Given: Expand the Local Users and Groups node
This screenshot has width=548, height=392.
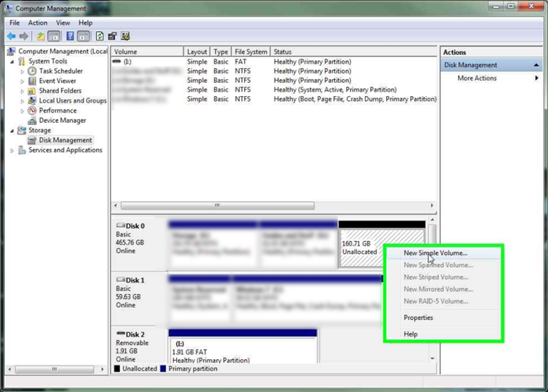Looking at the screenshot, I should click(23, 101).
